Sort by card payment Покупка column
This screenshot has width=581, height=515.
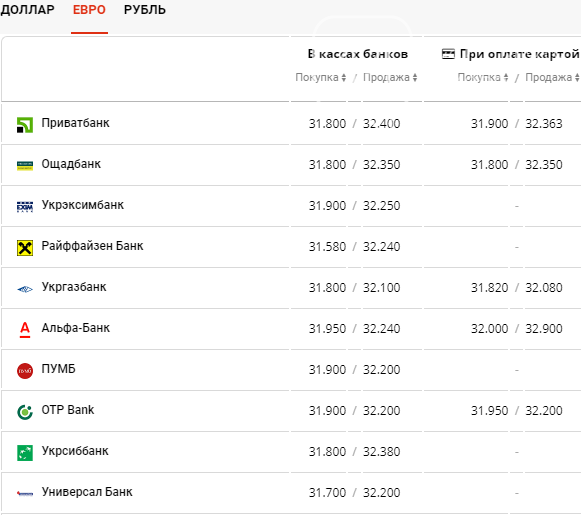[482, 77]
